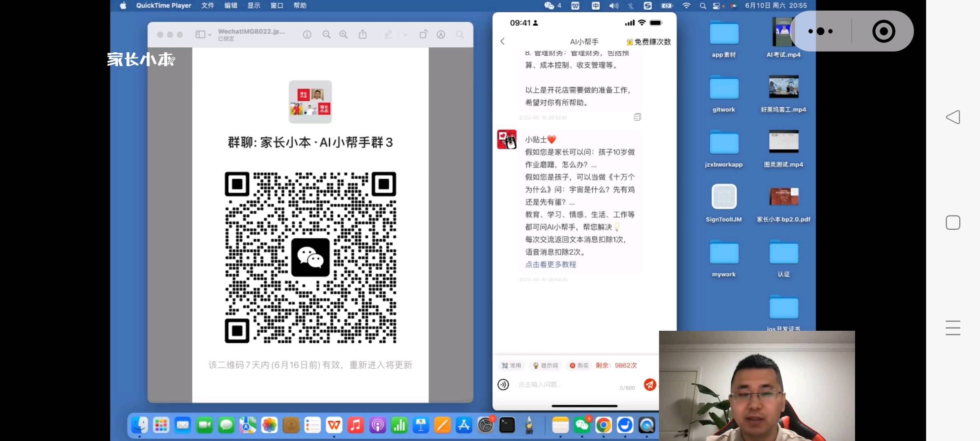Zoom out with the Preview toolbar magnifier

pyautogui.click(x=326, y=35)
